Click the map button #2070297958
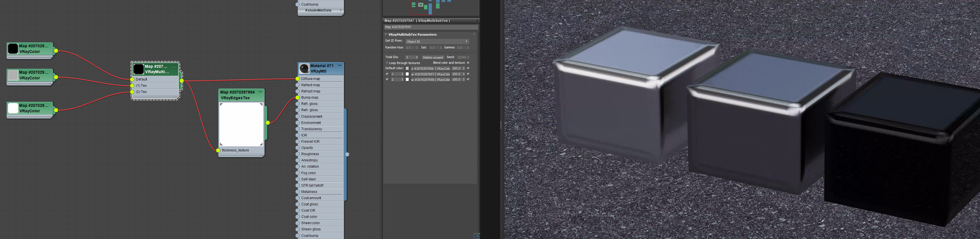The image size is (980, 239). (x=430, y=79)
